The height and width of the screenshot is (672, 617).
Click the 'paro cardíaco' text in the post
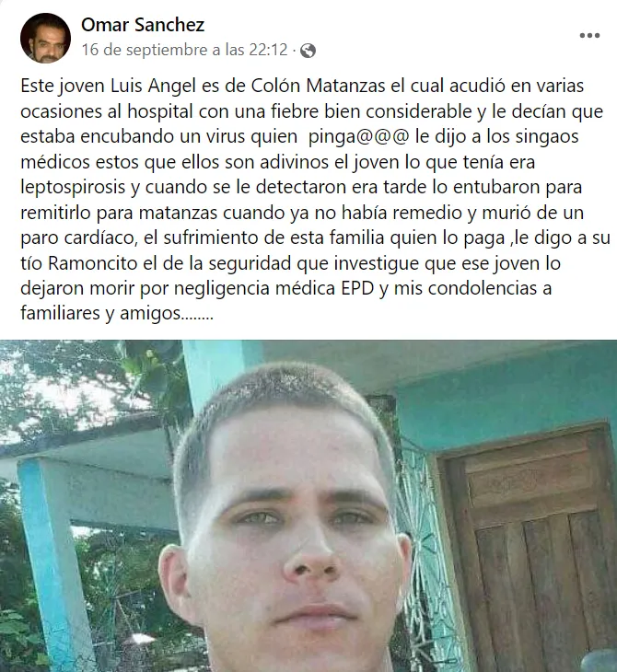(x=79, y=238)
